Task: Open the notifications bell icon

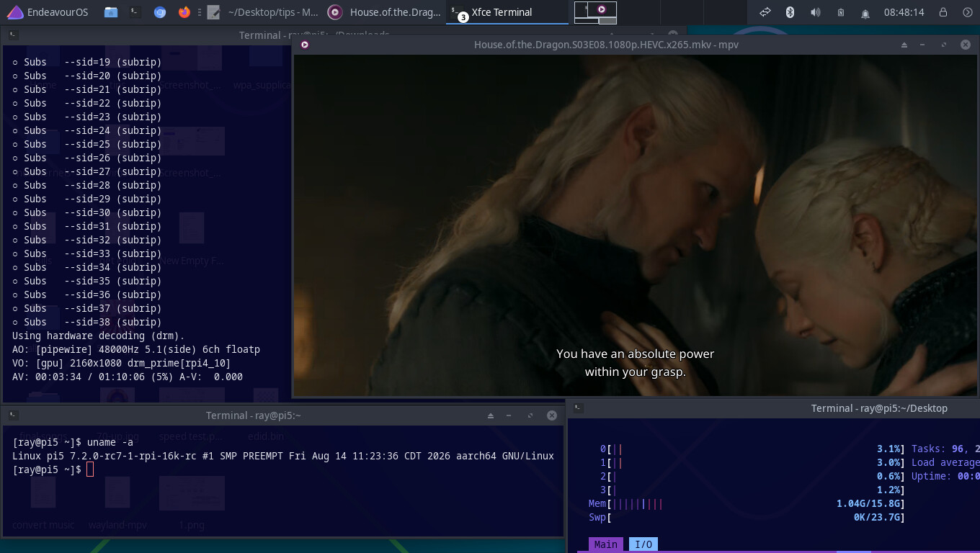Action: point(865,12)
